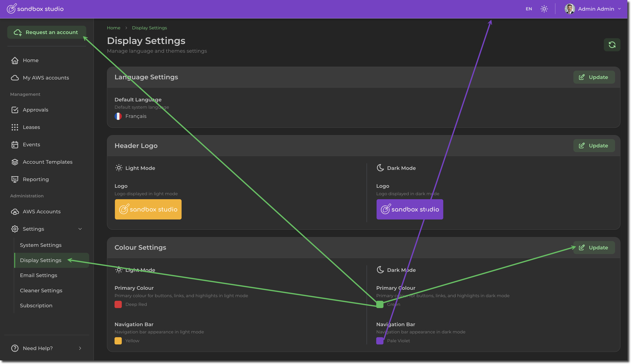Click the refresh icon button

pos(612,45)
